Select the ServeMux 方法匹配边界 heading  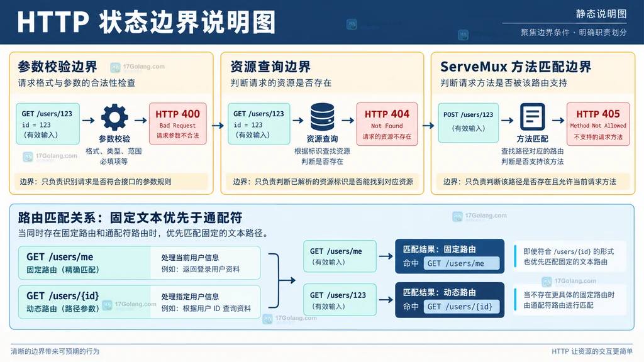click(x=516, y=67)
